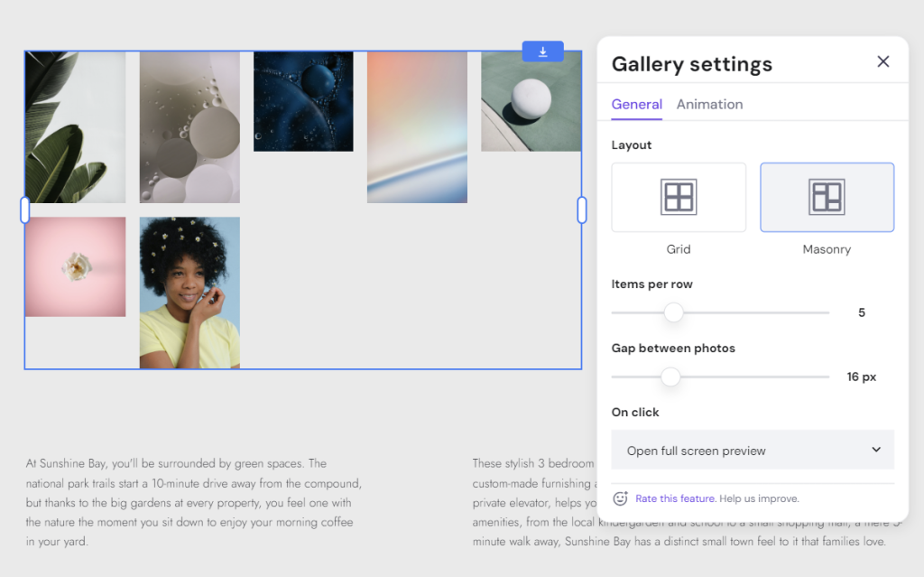Click the Gap between photos slider handle

[670, 377]
